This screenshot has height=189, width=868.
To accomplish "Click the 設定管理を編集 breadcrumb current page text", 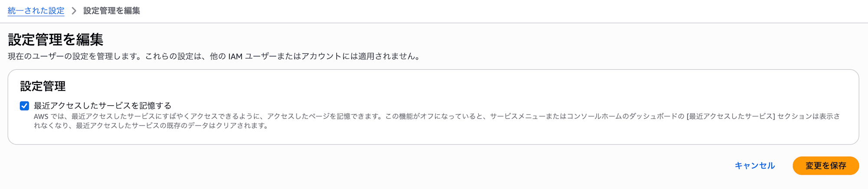I will coord(112,11).
